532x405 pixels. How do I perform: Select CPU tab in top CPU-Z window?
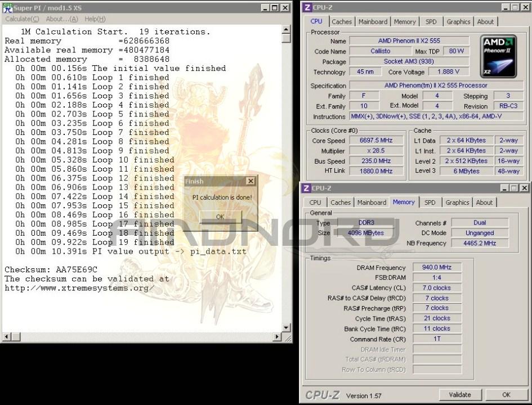(x=316, y=21)
